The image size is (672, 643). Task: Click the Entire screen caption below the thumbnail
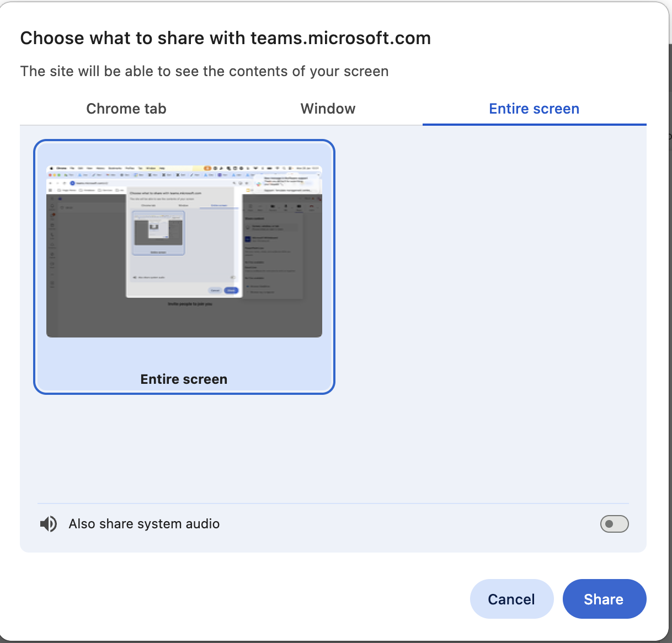pos(184,379)
